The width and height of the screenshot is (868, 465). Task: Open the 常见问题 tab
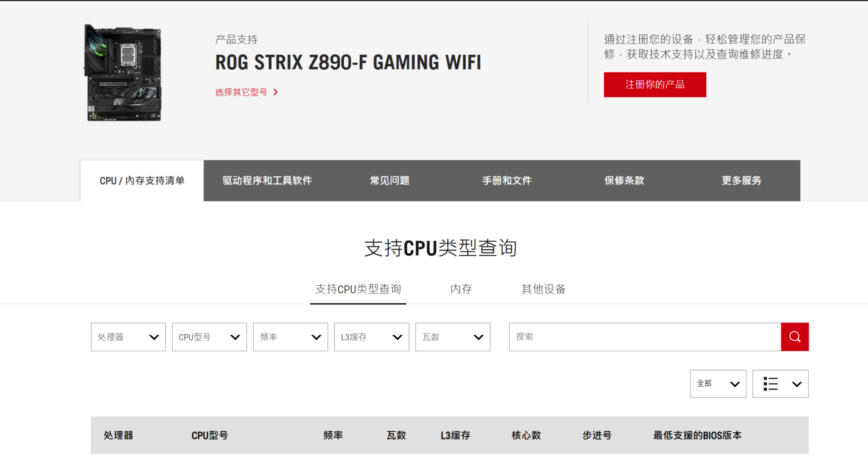[x=390, y=181]
